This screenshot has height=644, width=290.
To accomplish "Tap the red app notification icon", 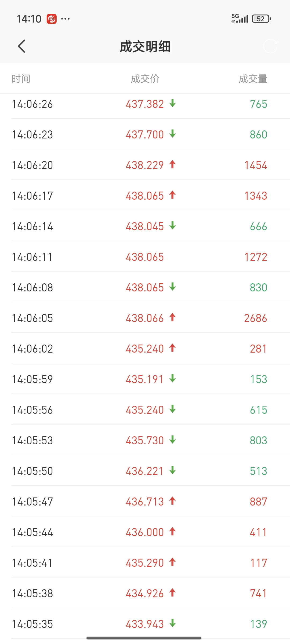I will [x=52, y=19].
